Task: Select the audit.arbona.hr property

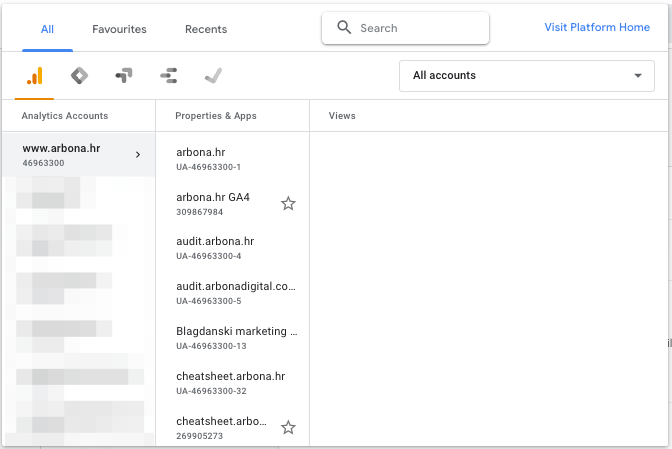Action: coord(232,248)
